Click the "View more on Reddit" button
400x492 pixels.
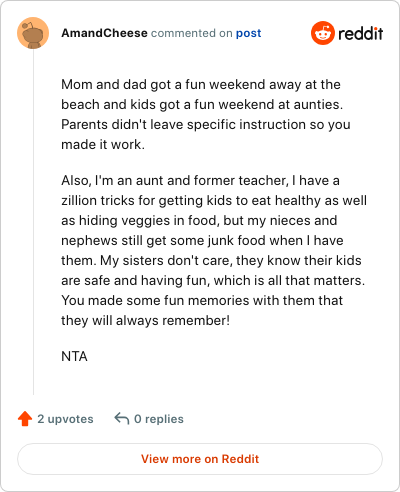pyautogui.click(x=200, y=459)
